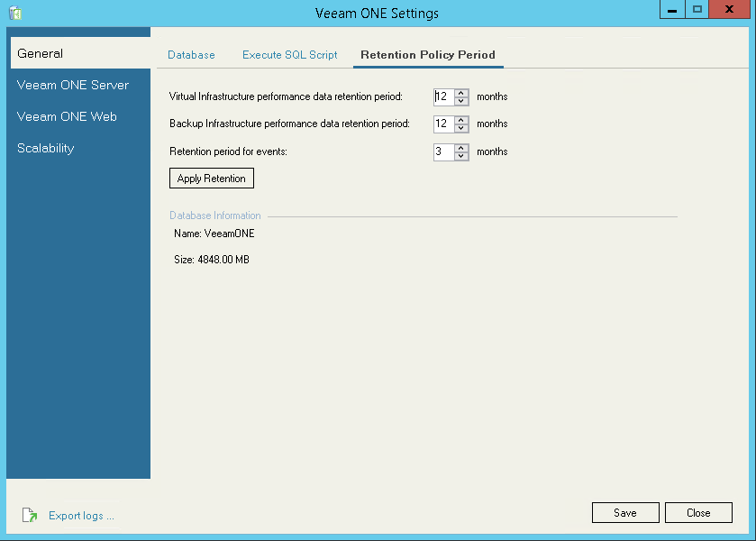Increase Backup Infrastructure retention period
The image size is (756, 541).
coord(461,120)
